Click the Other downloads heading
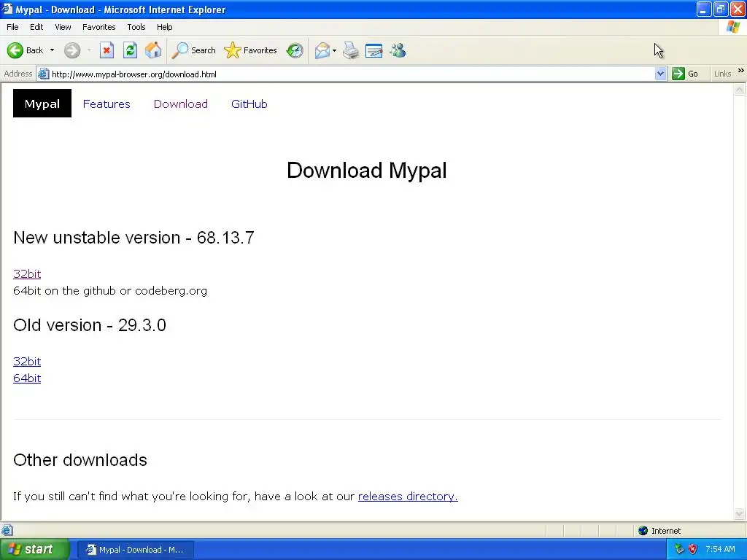Screen dimensions: 747x560 point(80,459)
